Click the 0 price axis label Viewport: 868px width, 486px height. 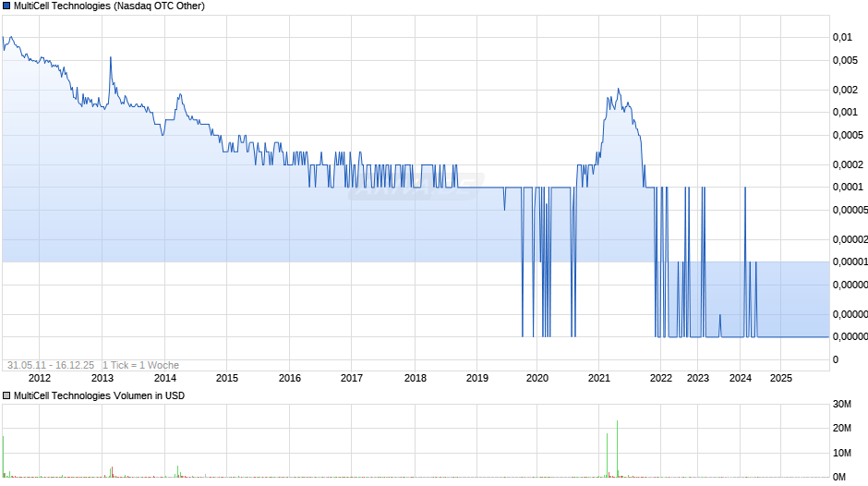pyautogui.click(x=836, y=359)
